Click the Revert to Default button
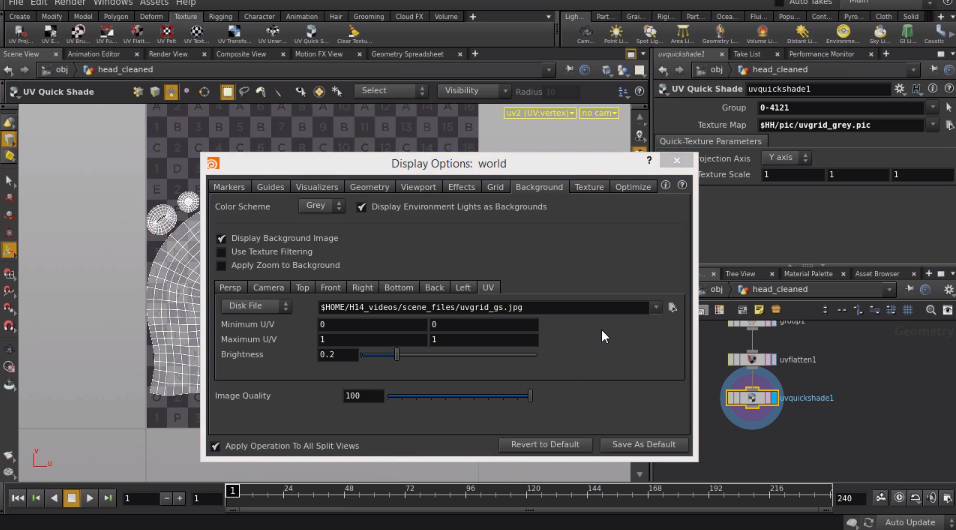 click(545, 445)
